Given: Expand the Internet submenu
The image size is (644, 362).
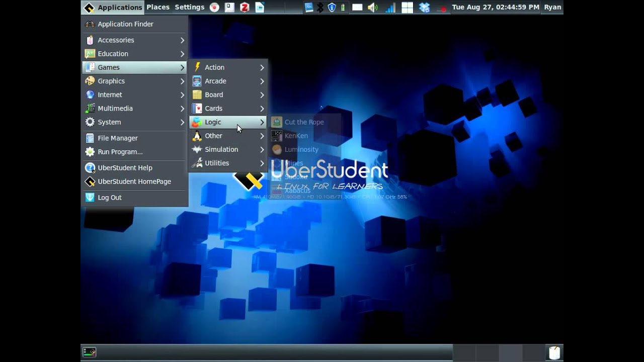Looking at the screenshot, I should [135, 95].
